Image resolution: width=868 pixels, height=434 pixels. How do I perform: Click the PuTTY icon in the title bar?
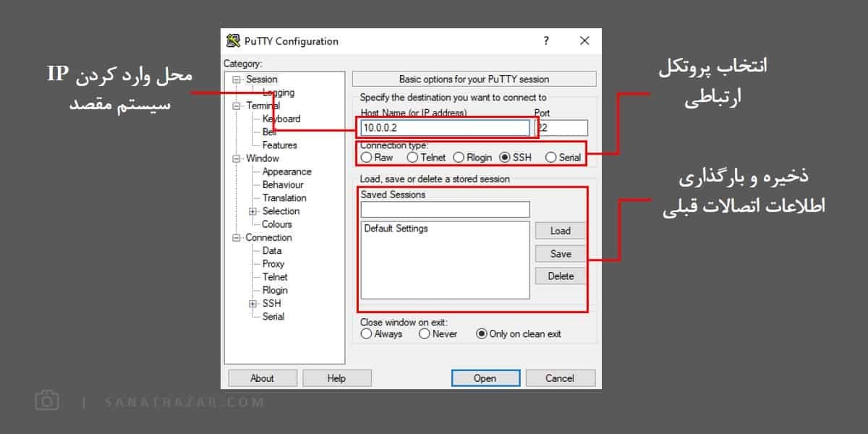click(233, 41)
